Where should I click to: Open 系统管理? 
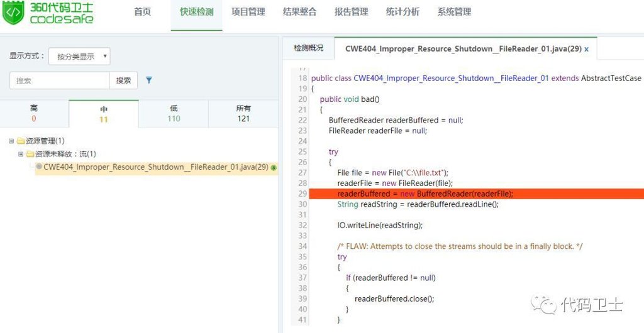click(x=454, y=12)
